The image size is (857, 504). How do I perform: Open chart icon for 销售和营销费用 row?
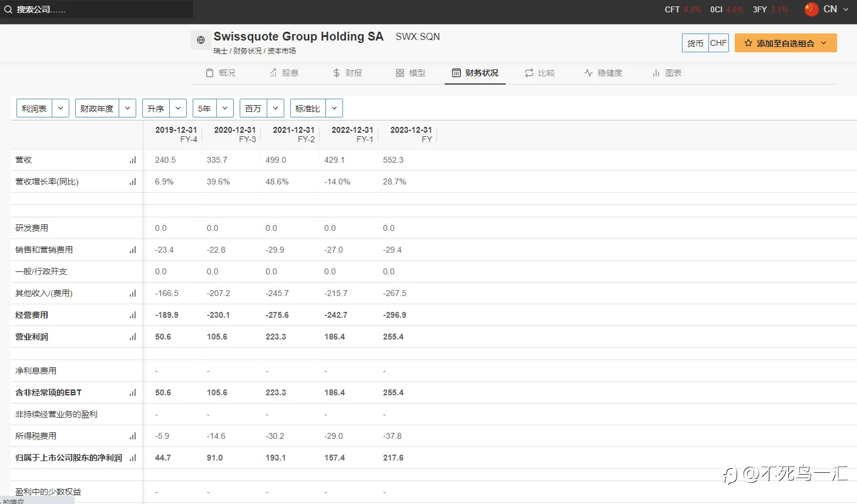(133, 250)
